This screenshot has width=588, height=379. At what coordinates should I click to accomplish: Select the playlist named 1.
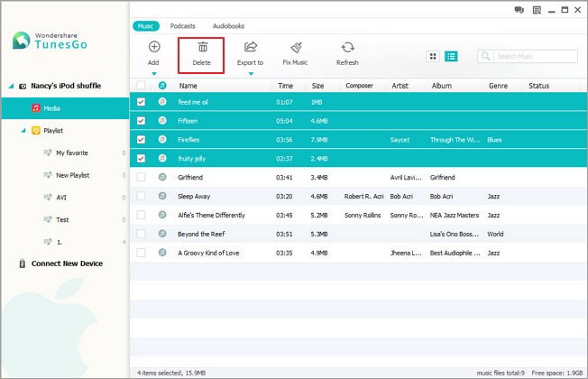coord(60,242)
